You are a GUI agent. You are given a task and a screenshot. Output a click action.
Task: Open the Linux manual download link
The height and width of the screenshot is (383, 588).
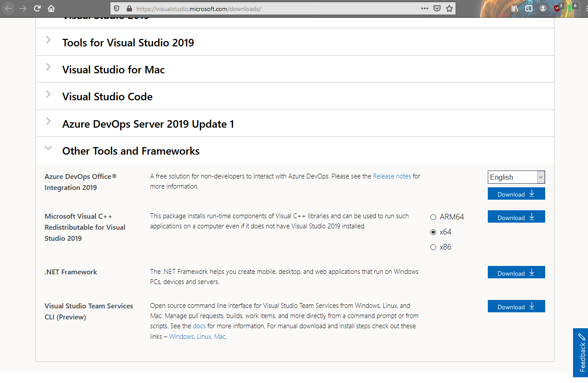click(x=204, y=337)
